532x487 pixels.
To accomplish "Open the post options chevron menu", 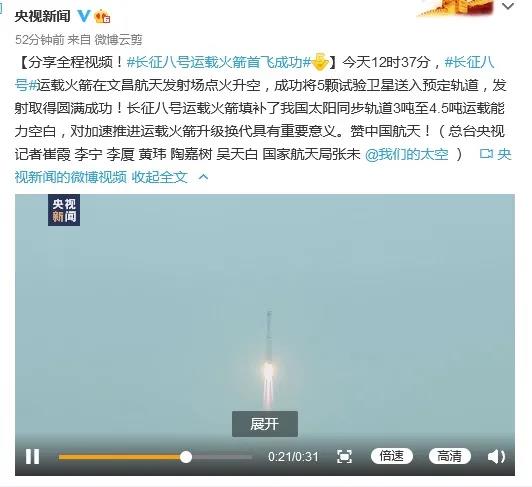I will coord(508,6).
